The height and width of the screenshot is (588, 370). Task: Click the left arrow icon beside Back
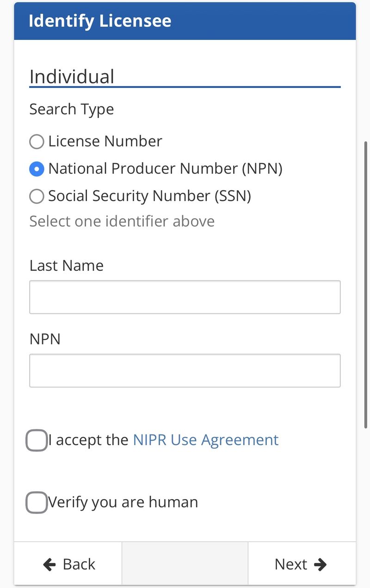pos(49,564)
